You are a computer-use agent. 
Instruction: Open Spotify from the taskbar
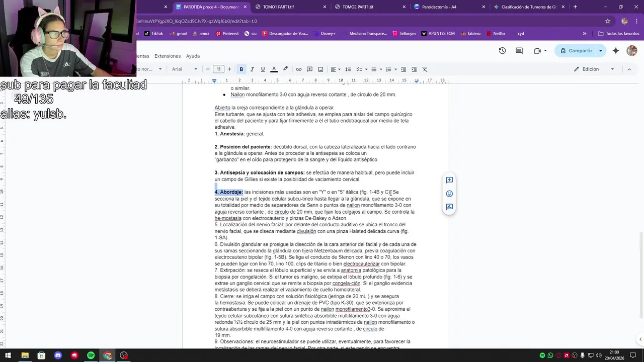(91, 355)
